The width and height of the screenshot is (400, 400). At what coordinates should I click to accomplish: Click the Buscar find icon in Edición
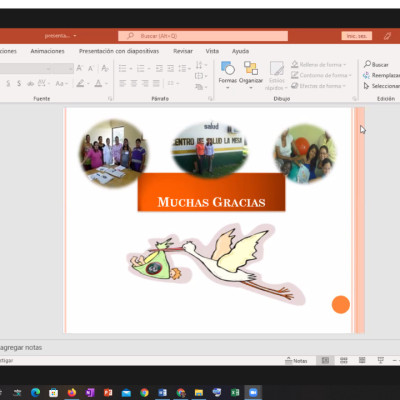376,64
